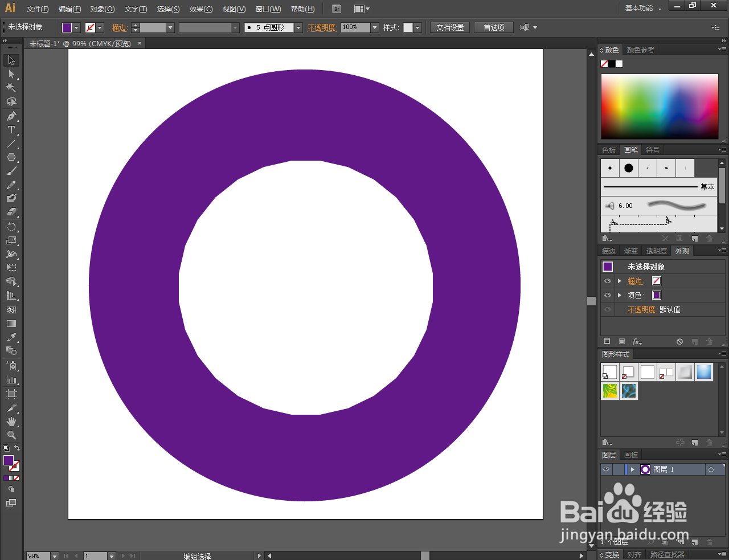Screen dimensions: 729x560
Task: Open the 样式 style swatch dropdown
Action: click(417, 27)
